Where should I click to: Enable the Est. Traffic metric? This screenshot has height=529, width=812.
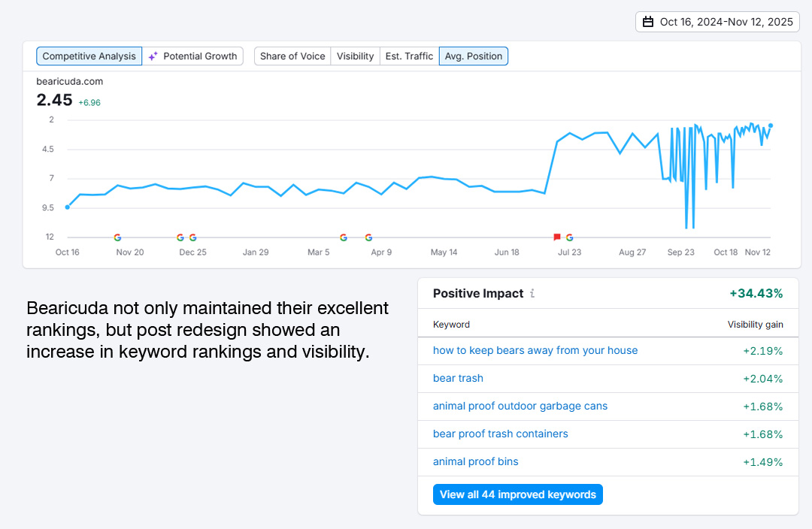pos(408,56)
